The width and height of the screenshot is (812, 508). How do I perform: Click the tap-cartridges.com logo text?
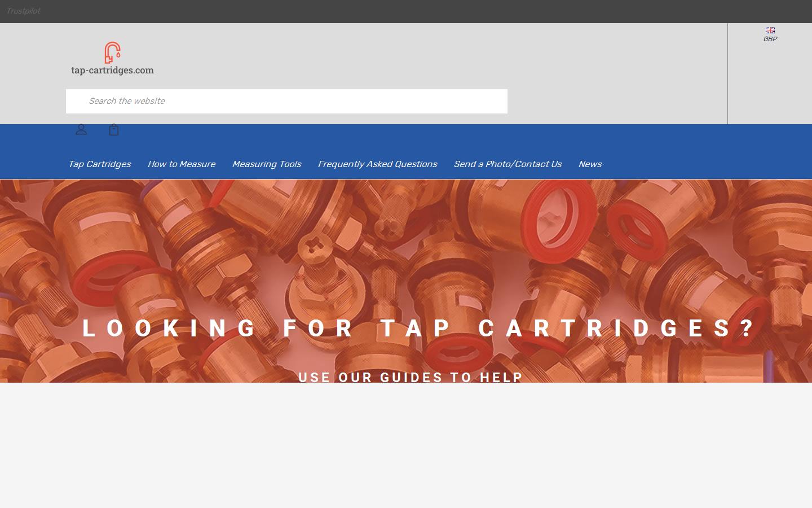click(112, 70)
